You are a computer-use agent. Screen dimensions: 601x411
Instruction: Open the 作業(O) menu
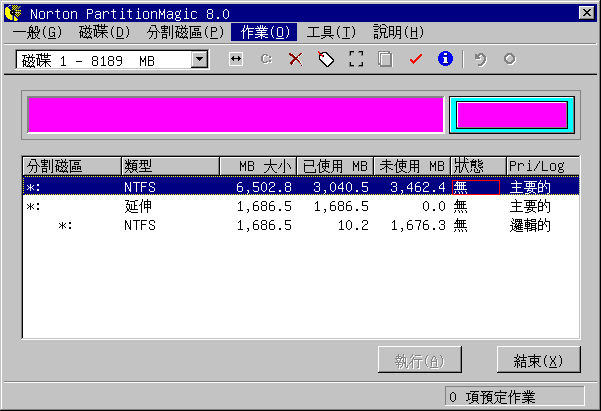[264, 32]
